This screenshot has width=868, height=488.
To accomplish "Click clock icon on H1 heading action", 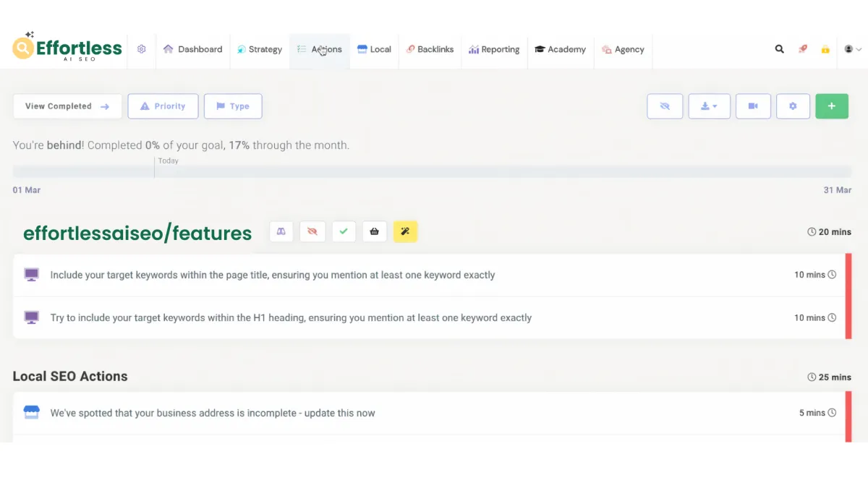I will coord(832,317).
